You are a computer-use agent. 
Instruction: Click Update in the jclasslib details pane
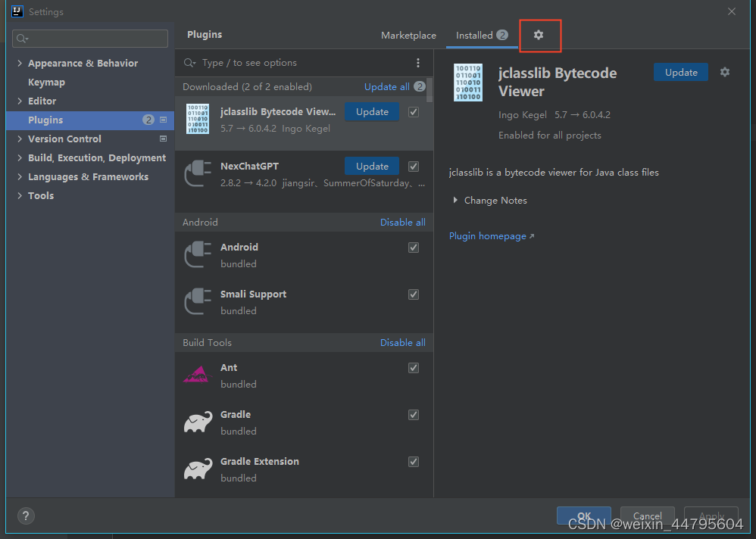click(x=681, y=72)
